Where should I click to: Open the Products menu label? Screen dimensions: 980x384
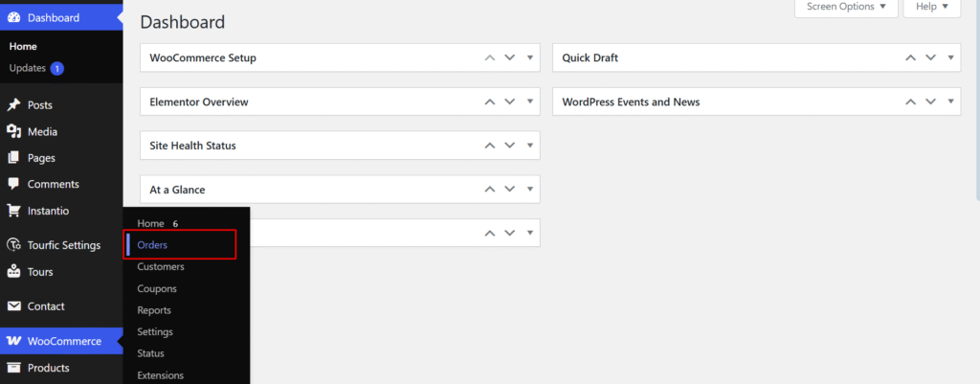click(x=48, y=368)
